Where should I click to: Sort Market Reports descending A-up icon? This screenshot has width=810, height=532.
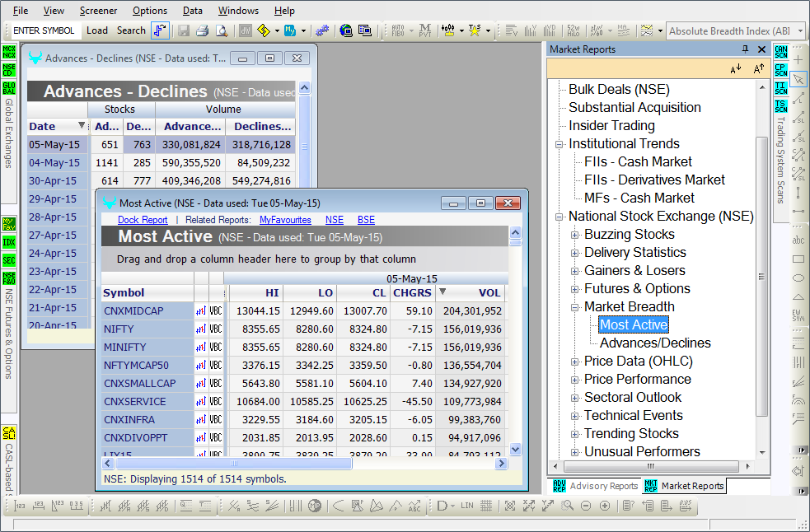[x=758, y=68]
